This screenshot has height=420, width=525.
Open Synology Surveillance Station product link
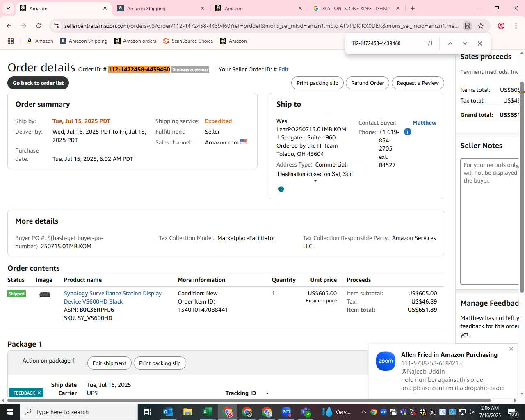coord(113,297)
